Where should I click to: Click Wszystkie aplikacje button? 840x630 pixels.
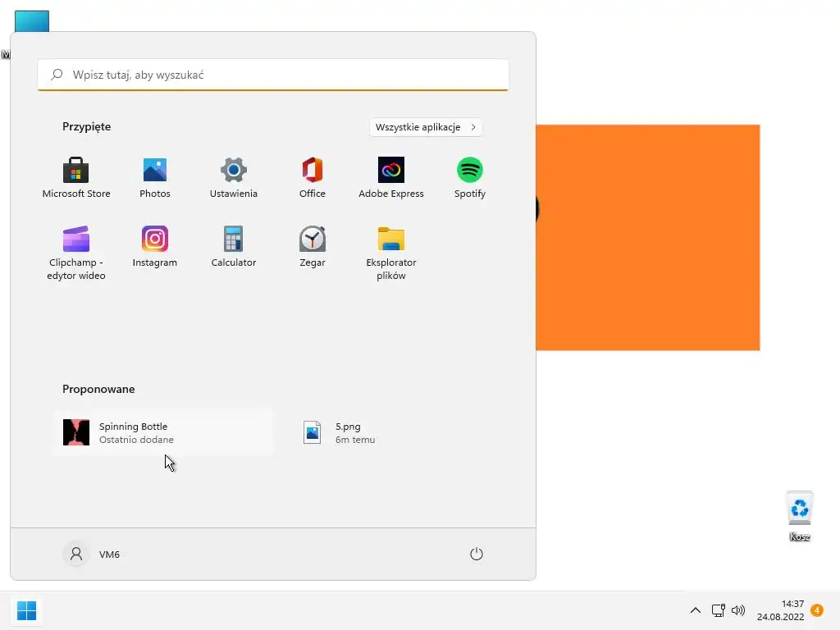click(426, 127)
